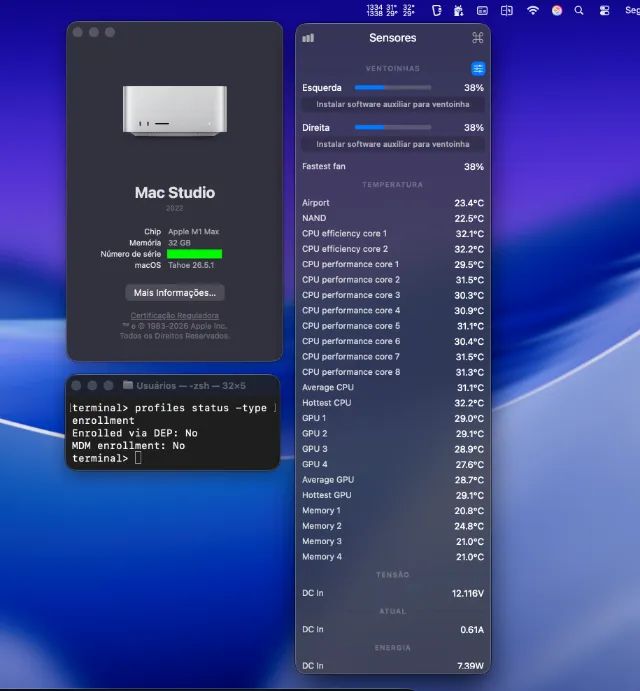Screen dimensions: 640x691
Task: Click the Seg date text in menu bar
Action: tap(633, 10)
